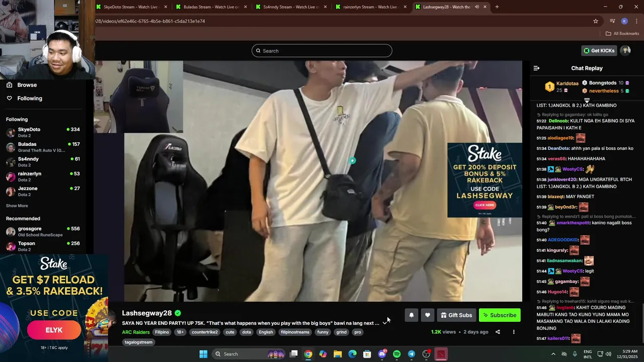Open the Chrome profile K avatar
This screenshot has height=362, width=644.
click(624, 21)
